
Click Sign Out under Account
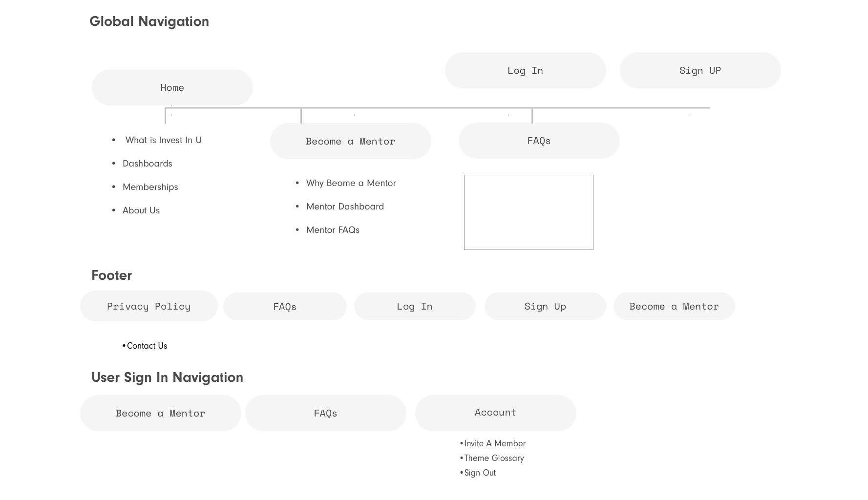click(x=480, y=473)
